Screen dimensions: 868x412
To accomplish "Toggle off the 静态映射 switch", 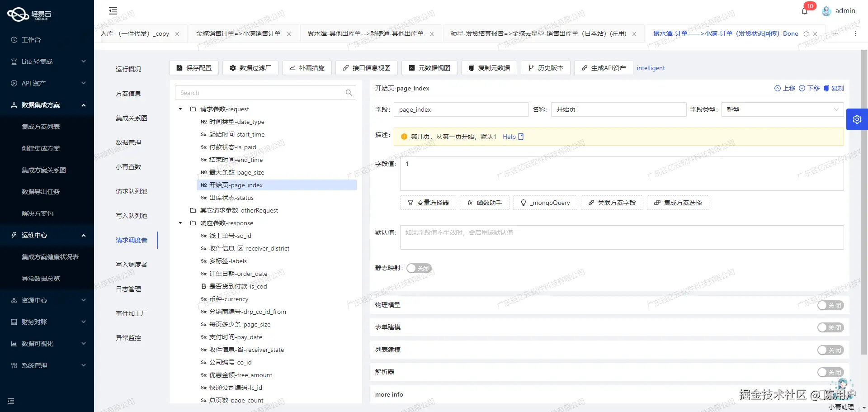I will tap(419, 268).
